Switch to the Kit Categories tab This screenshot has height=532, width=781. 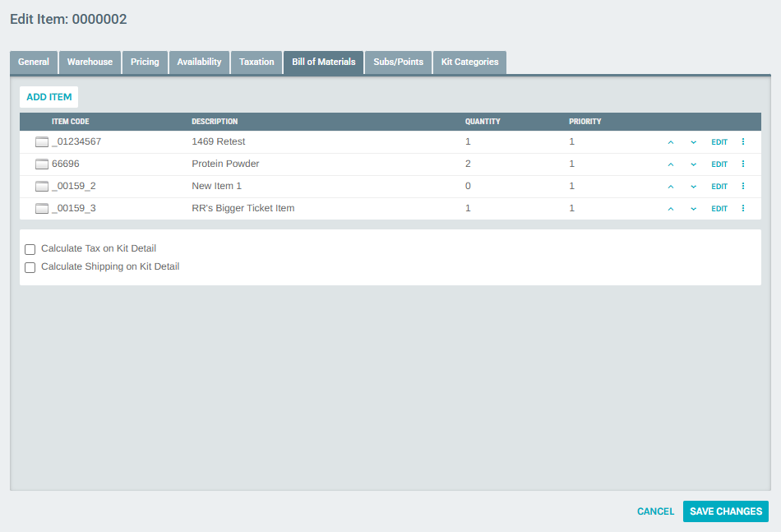click(x=469, y=62)
